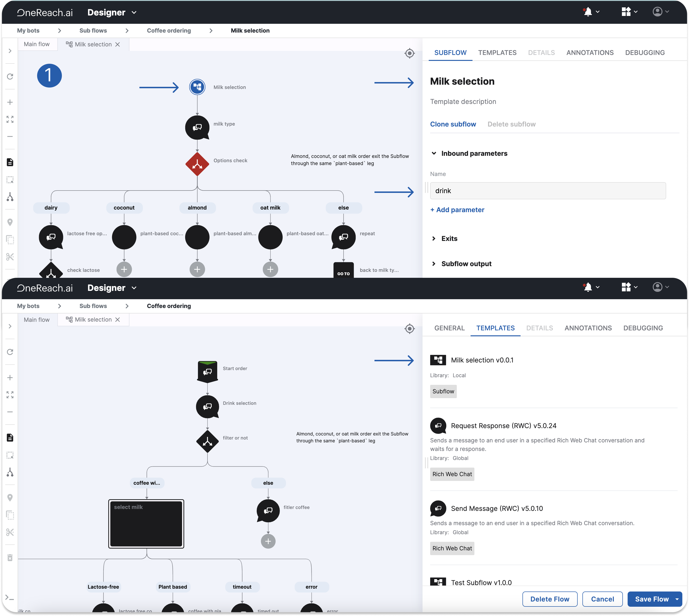
Task: Click the green Start order step
Action: (x=207, y=371)
